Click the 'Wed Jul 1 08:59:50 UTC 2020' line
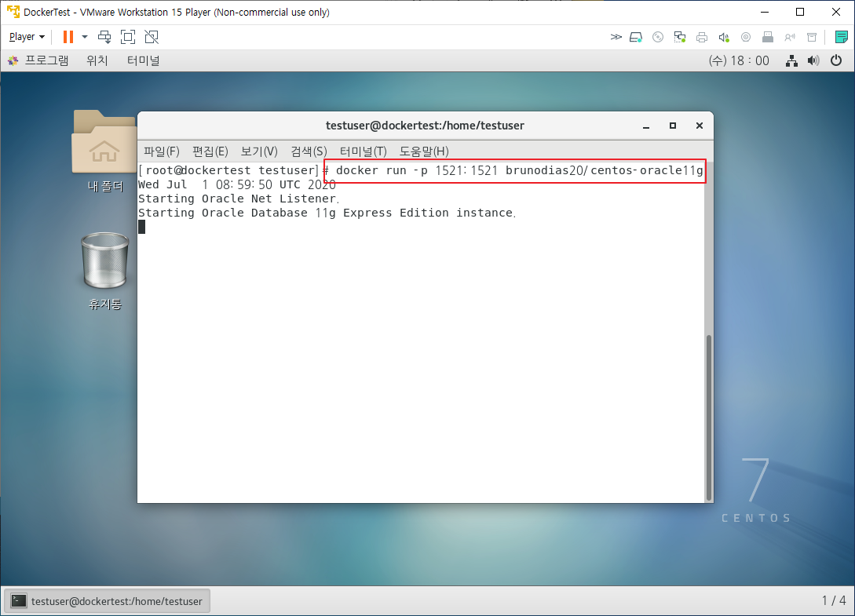Viewport: 855px width, 616px height. 236,184
